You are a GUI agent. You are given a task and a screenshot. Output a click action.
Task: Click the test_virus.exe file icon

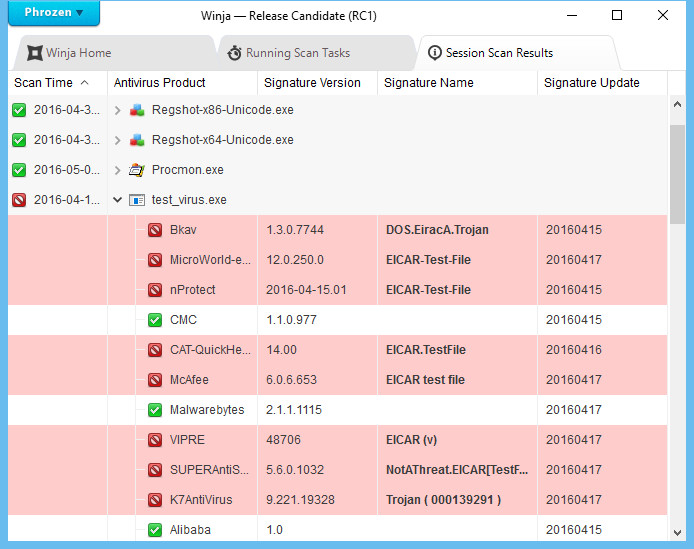pos(137,200)
